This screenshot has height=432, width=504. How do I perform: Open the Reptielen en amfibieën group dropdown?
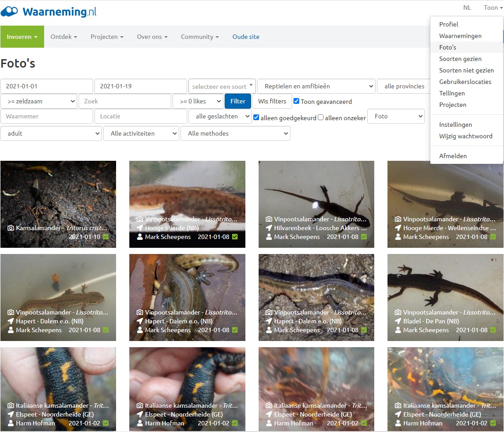point(316,86)
